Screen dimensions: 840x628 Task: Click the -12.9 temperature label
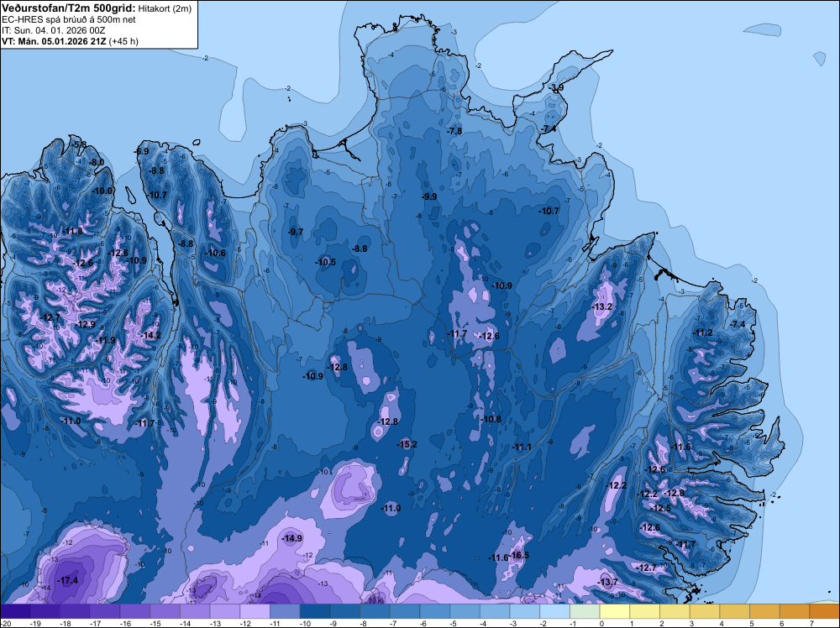(85, 324)
